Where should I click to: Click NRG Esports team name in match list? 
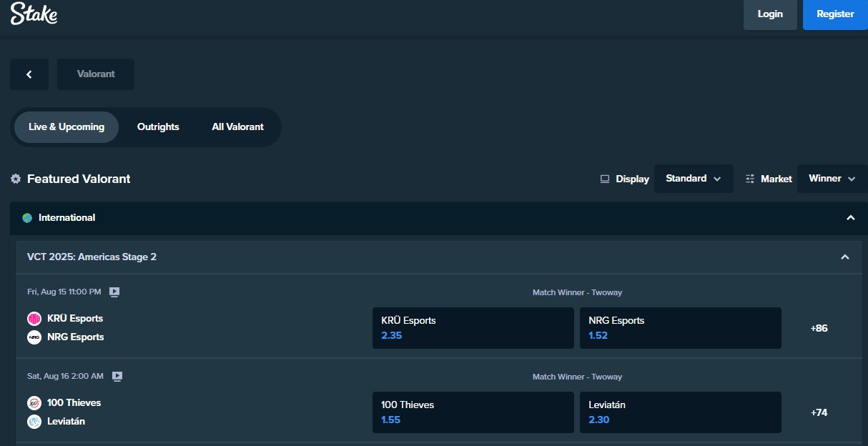click(x=76, y=337)
